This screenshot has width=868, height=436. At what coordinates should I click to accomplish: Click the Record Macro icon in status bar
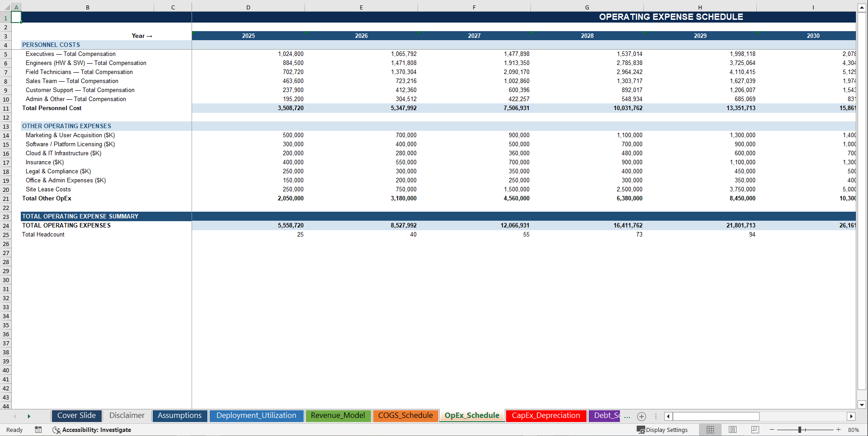(38, 430)
